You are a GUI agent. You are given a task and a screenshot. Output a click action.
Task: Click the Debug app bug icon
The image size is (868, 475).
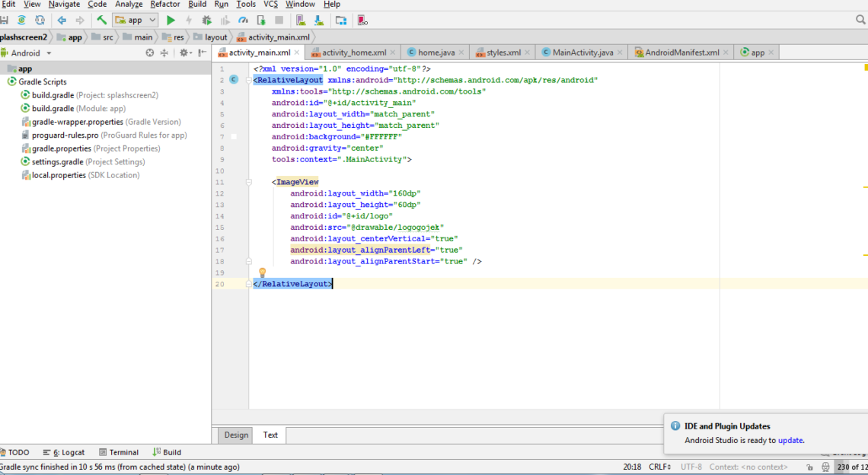(206, 20)
